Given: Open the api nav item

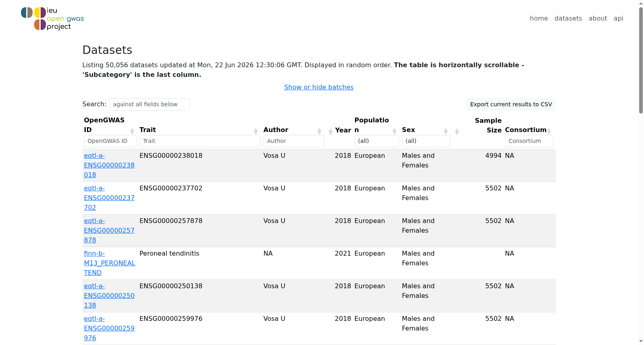Looking at the screenshot, I should pos(618,18).
